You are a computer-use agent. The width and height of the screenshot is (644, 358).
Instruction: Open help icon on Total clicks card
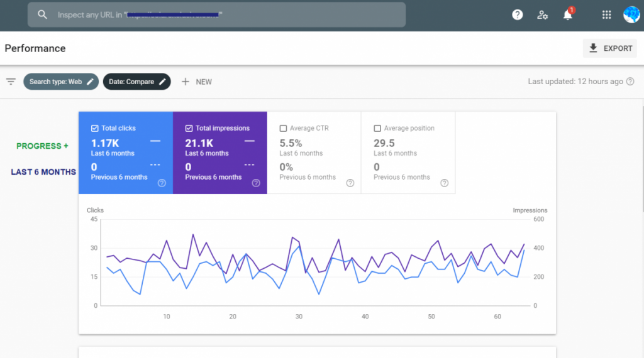[162, 183]
